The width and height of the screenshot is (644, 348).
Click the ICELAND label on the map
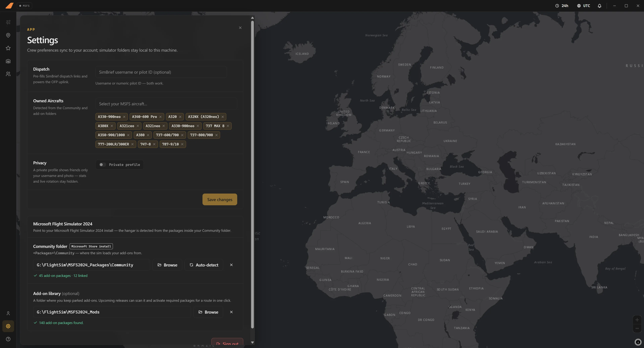[302, 54]
